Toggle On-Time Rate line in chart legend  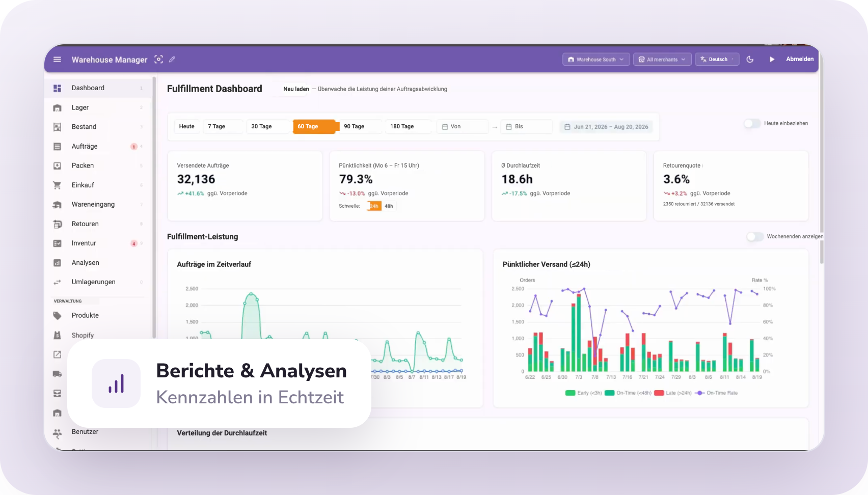[x=716, y=393]
